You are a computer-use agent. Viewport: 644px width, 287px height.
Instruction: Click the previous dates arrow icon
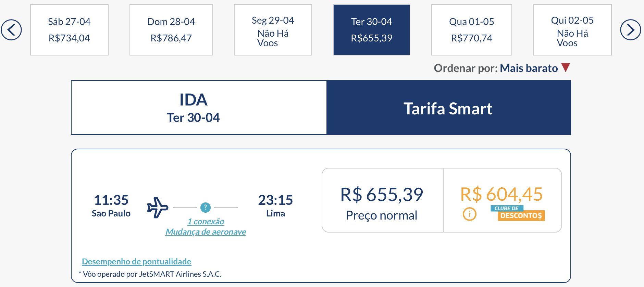click(x=11, y=30)
